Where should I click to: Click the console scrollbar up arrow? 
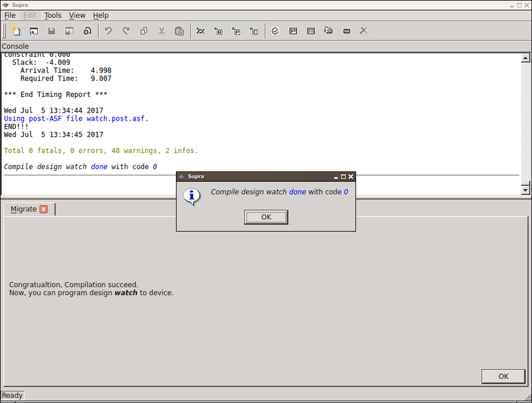[525, 58]
